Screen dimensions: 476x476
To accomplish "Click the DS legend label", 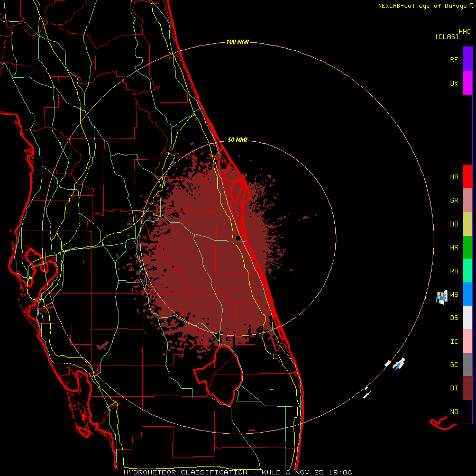I will click(454, 318).
